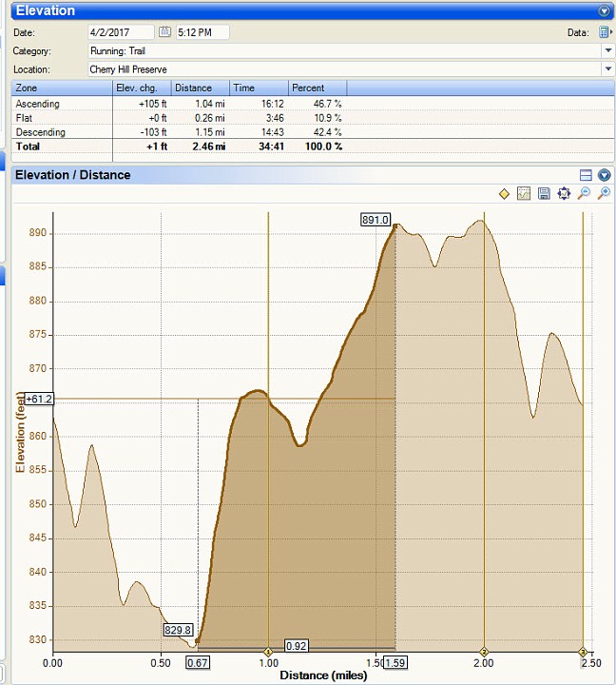Save the elevation chart image

point(544,193)
